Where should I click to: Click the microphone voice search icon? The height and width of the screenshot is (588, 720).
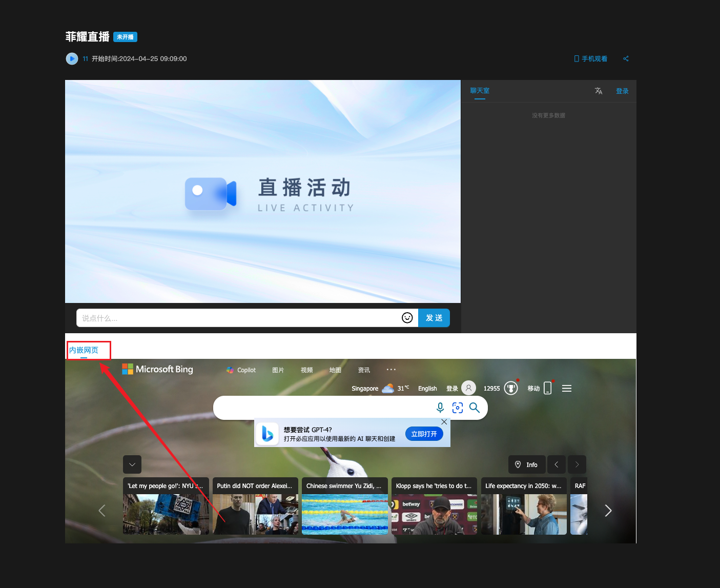[x=440, y=408]
